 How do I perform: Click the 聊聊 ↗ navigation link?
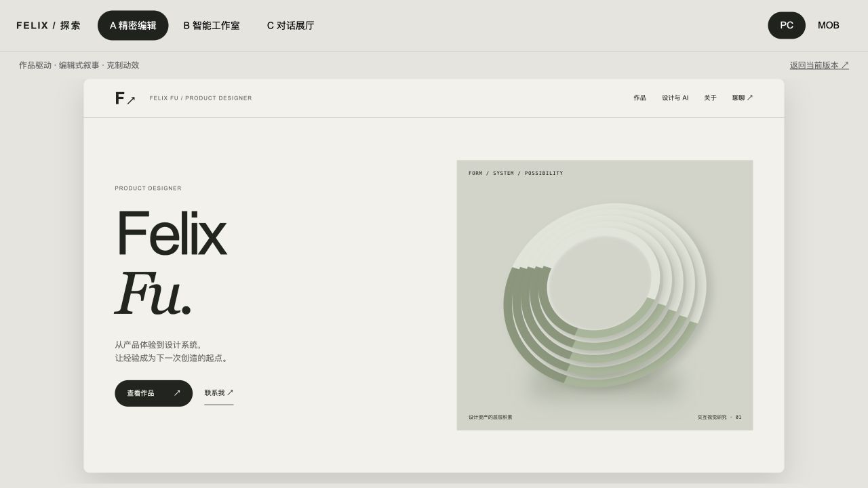(x=743, y=98)
